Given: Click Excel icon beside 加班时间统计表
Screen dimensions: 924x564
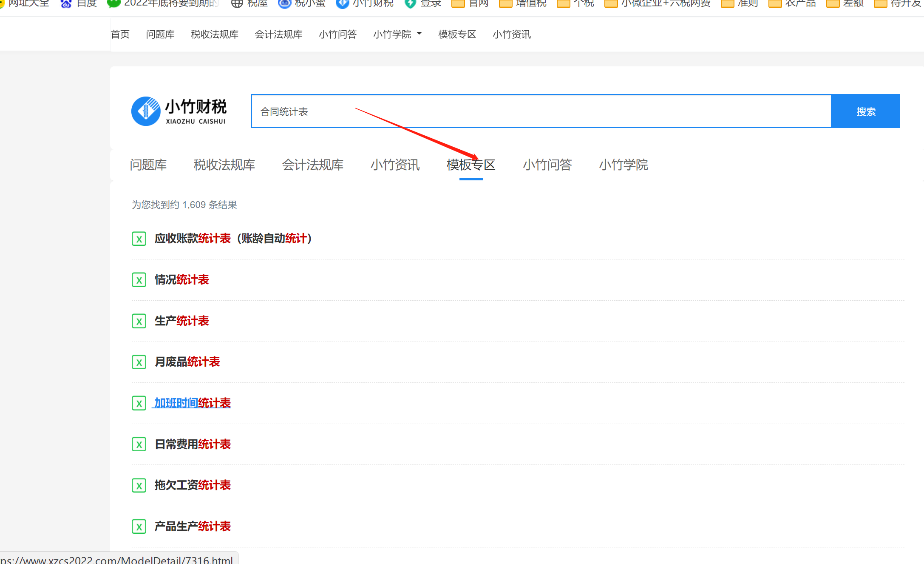Looking at the screenshot, I should [139, 403].
